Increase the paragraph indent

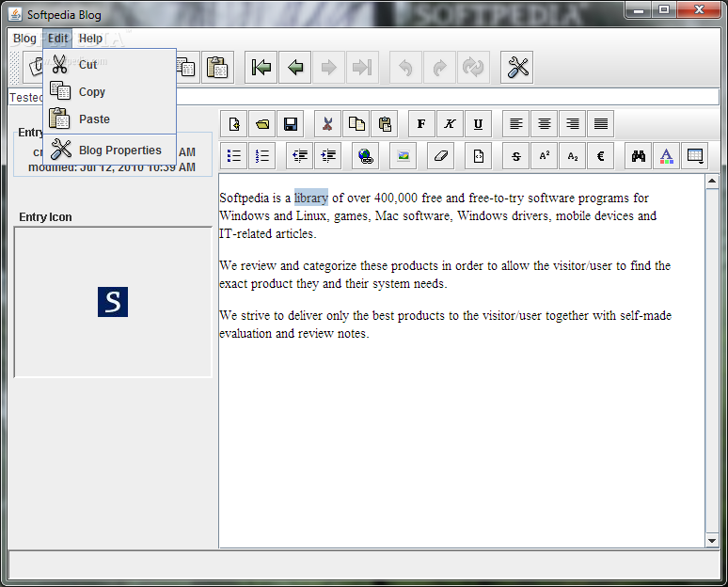[328, 156]
